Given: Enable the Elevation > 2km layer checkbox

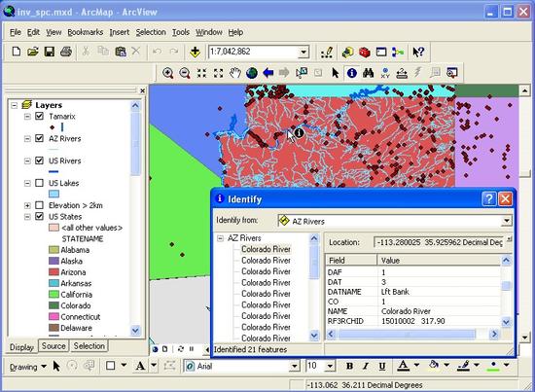Looking at the screenshot, I should [x=40, y=205].
